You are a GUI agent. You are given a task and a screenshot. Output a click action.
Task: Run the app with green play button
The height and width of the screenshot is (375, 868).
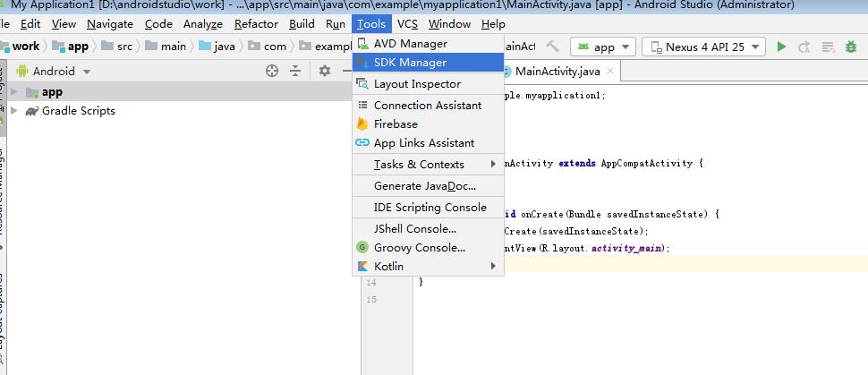[781, 47]
